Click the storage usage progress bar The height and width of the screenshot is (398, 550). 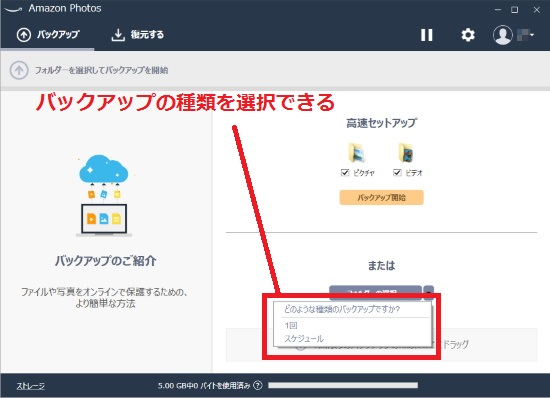[x=343, y=385]
